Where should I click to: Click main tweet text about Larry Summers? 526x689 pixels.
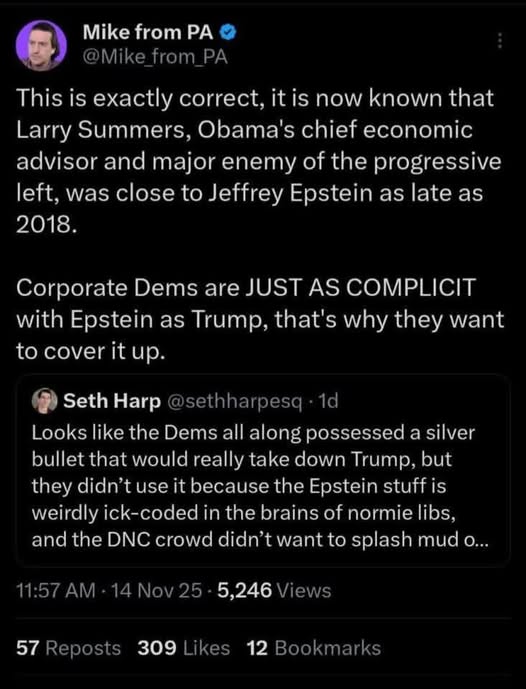coord(258,161)
